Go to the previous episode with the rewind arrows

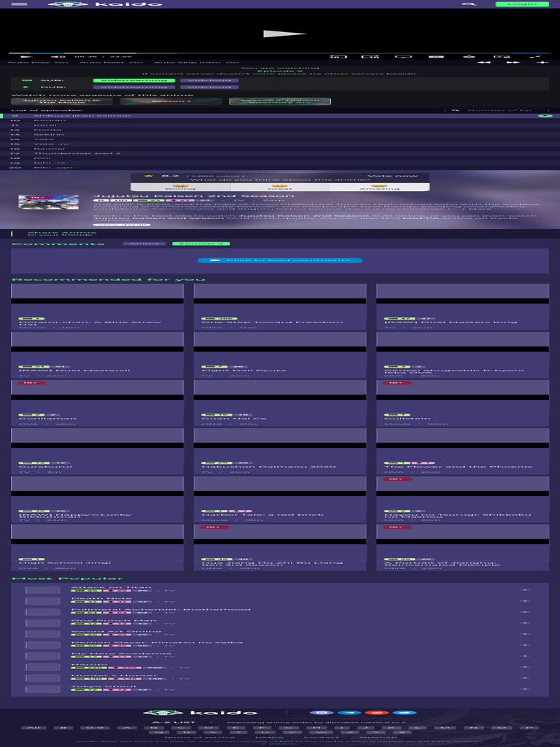(x=484, y=63)
